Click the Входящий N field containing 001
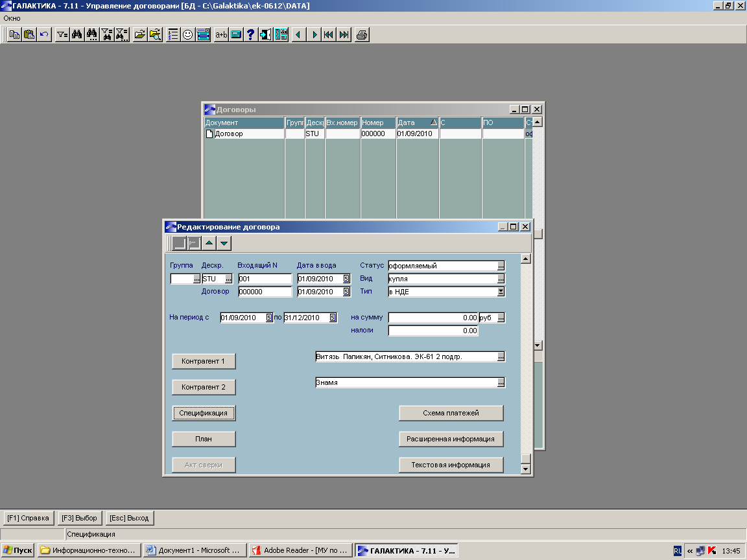This screenshot has height=560, width=747. (x=265, y=279)
